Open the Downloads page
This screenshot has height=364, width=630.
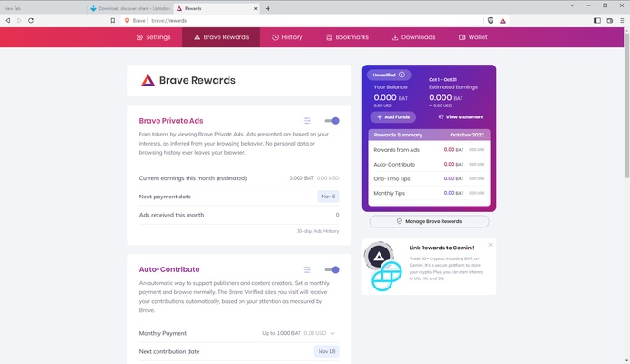[413, 37]
